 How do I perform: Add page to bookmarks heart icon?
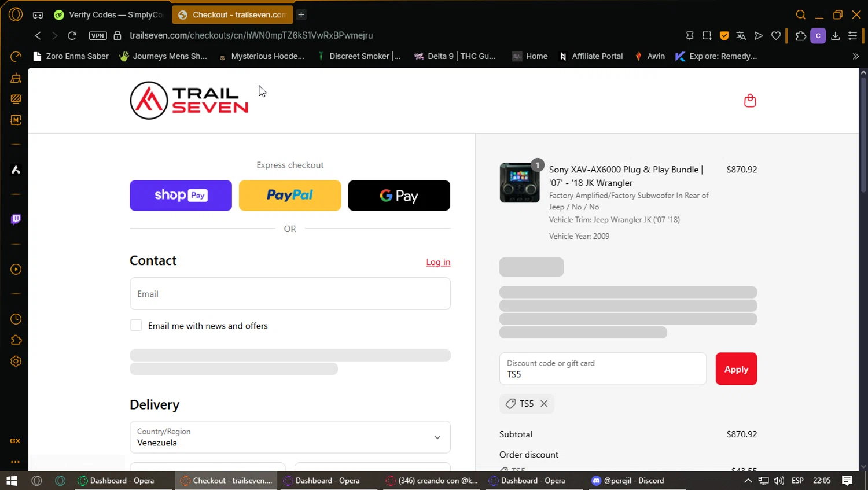pos(776,36)
